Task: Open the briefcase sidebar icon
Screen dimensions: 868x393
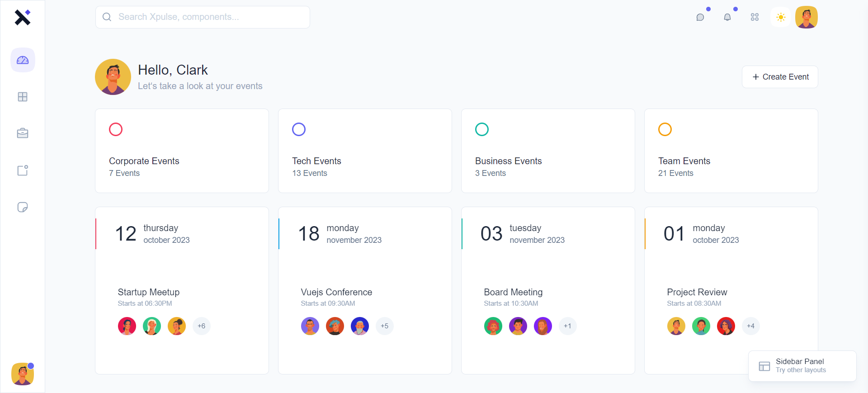Action: (23, 133)
